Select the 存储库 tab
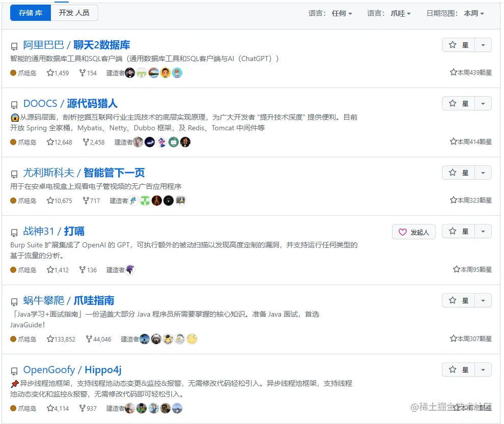Image resolution: width=504 pixels, height=424 pixels. click(x=31, y=13)
